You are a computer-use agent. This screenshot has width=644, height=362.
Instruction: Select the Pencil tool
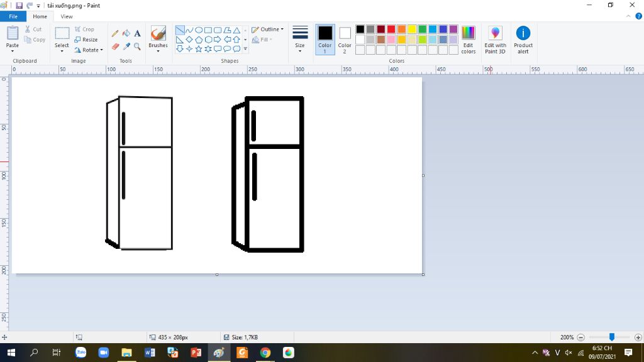(115, 34)
